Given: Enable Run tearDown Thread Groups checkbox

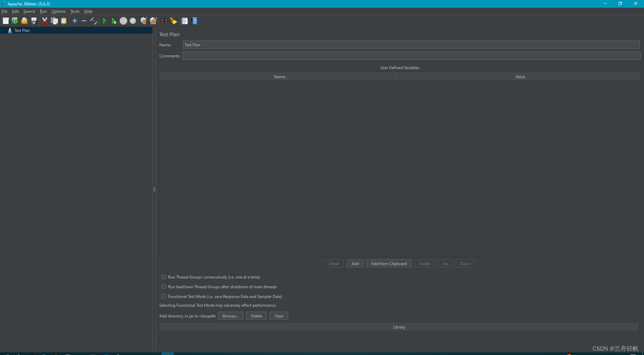Looking at the screenshot, I should click(164, 287).
